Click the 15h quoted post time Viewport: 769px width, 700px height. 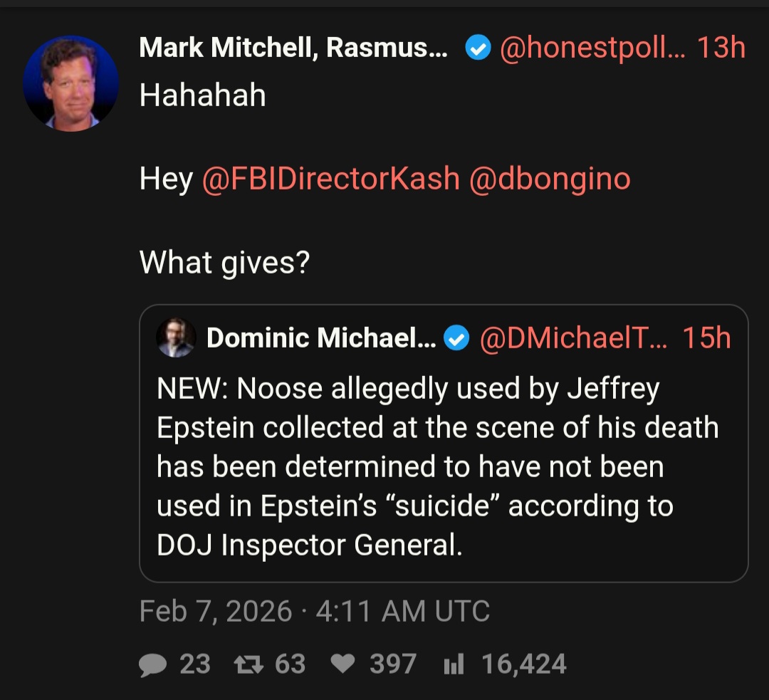click(x=706, y=339)
